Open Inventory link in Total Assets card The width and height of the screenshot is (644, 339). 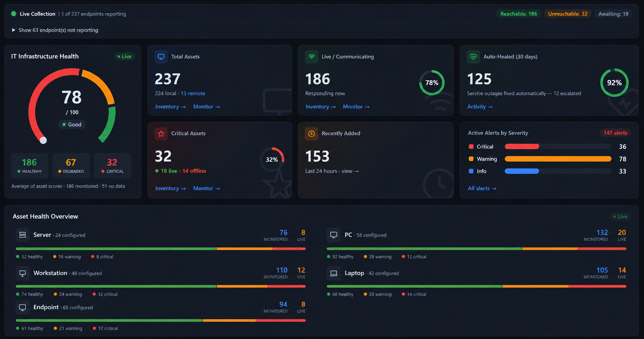(x=170, y=107)
